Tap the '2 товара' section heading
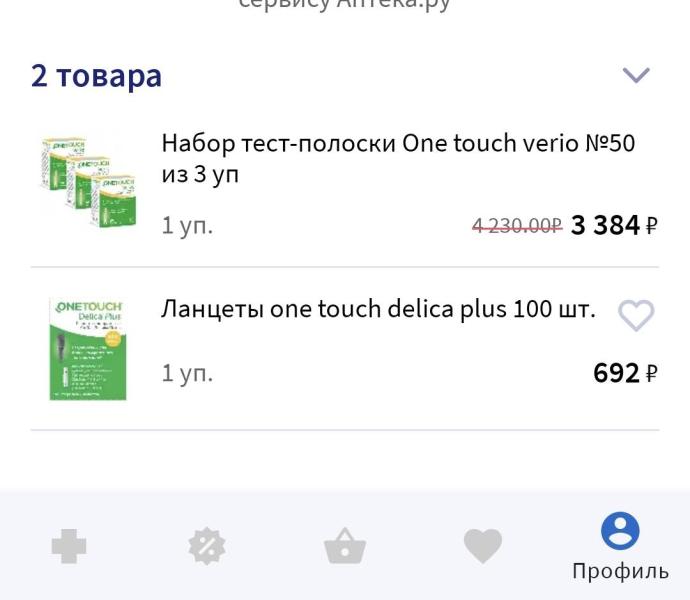 (96, 75)
